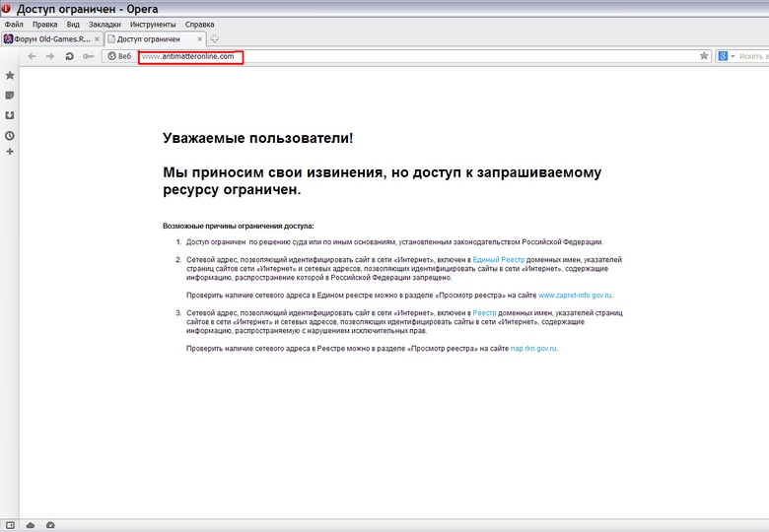Go back with the Back arrow
Viewport: 769px width, 532px height.
[x=32, y=56]
